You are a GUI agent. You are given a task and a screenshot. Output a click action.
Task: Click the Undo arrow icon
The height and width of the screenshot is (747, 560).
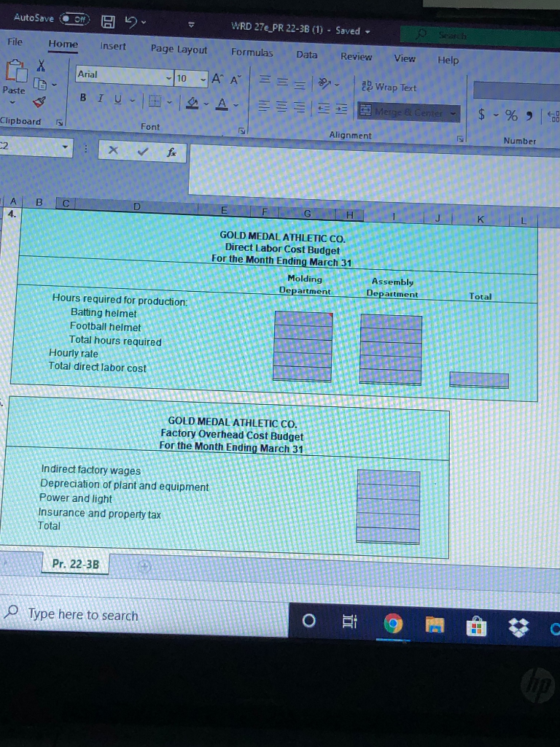pos(130,22)
